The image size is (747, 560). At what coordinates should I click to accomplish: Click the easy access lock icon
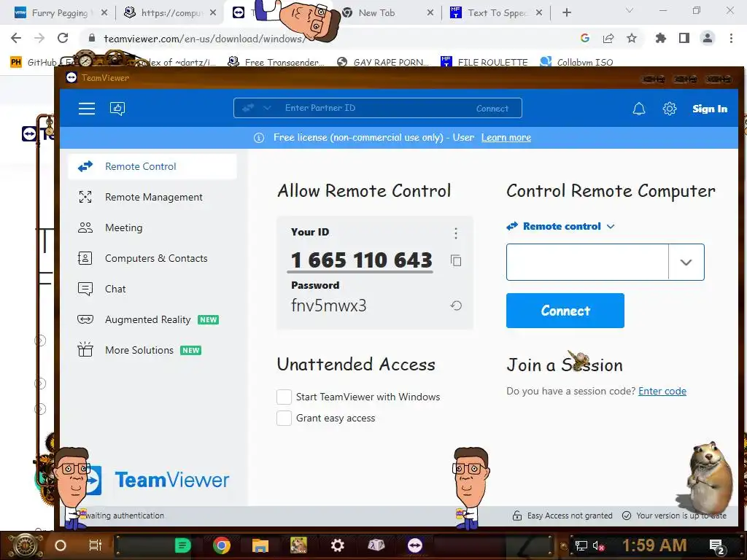click(517, 516)
